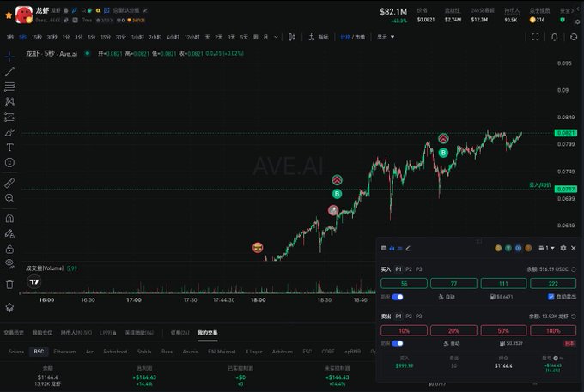Select the 12小时 timeframe
Image resolution: width=584 pixels, height=392 pixels.
(192, 37)
